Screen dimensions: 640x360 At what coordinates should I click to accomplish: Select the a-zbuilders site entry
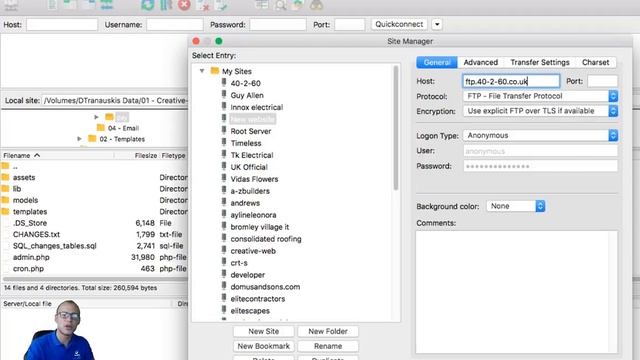coord(250,191)
